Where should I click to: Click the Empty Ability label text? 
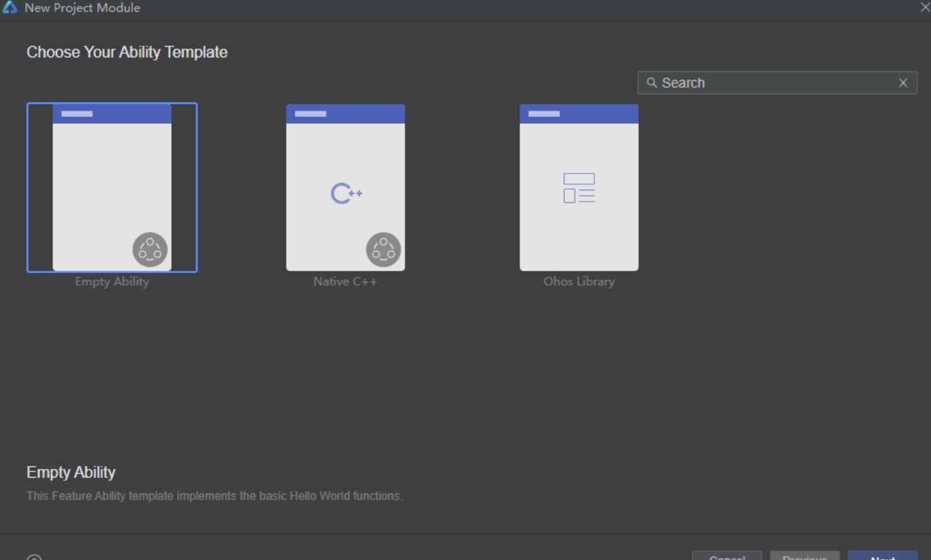point(112,281)
